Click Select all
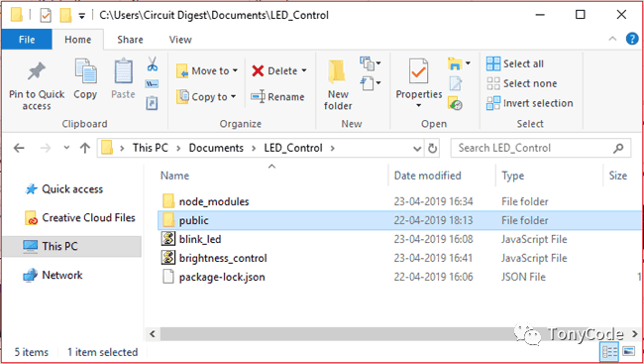 (515, 63)
